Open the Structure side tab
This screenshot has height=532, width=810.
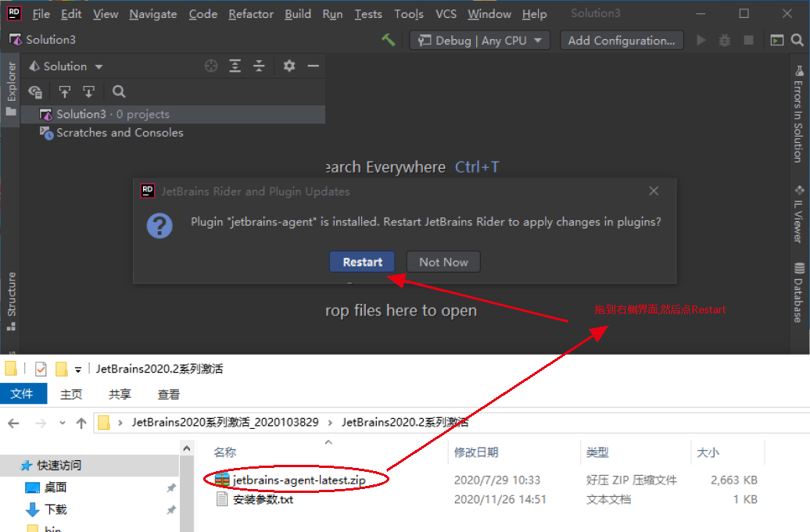pos(11,301)
